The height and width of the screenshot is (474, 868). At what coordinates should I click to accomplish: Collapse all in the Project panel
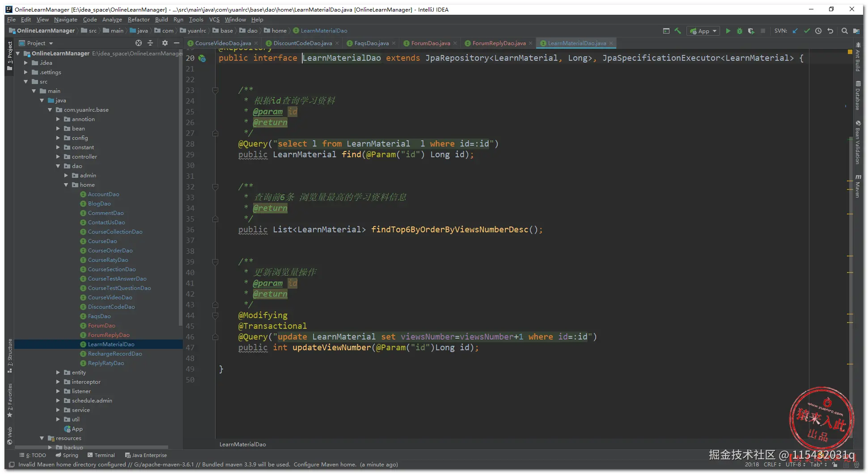pos(150,43)
